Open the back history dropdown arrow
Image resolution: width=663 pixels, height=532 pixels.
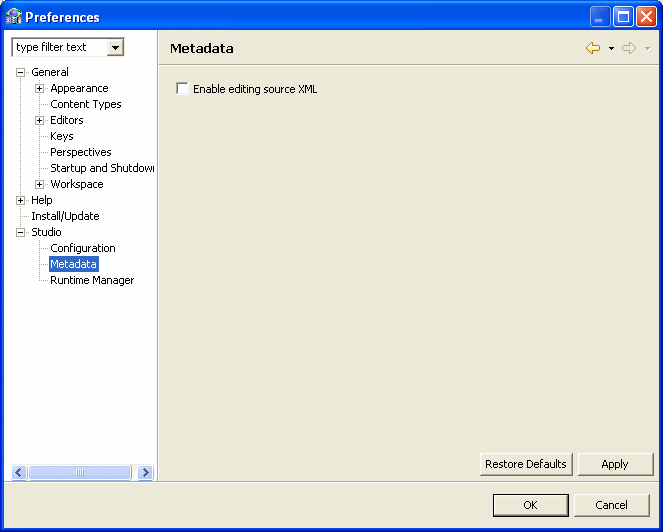click(611, 49)
